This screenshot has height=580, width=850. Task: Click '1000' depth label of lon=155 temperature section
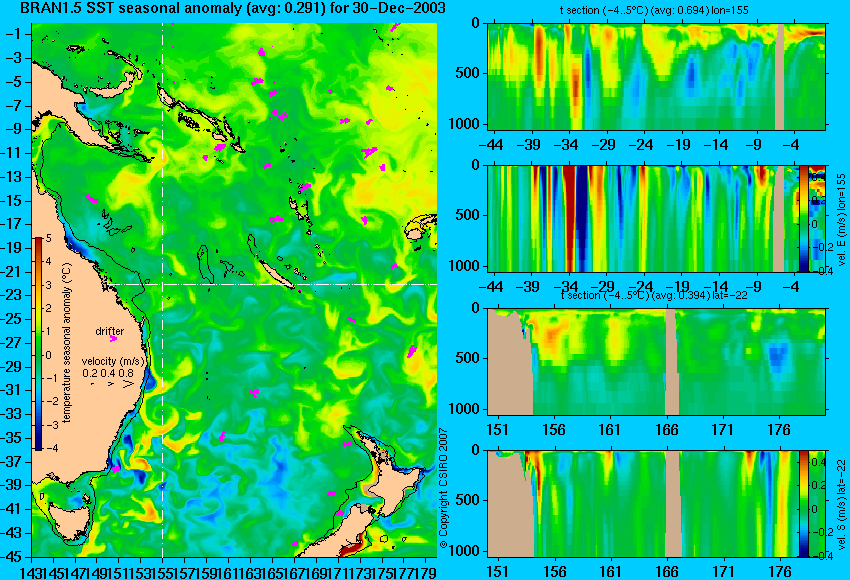[x=465, y=124]
